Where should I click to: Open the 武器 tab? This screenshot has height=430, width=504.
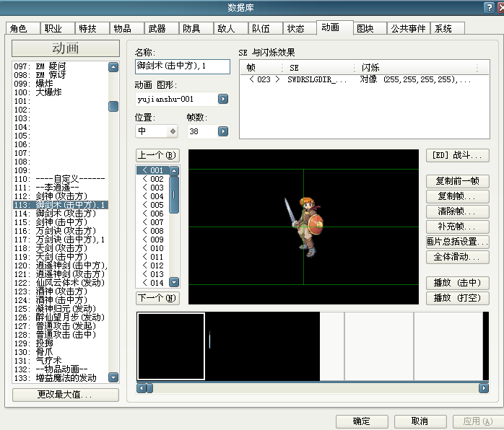(x=162, y=28)
